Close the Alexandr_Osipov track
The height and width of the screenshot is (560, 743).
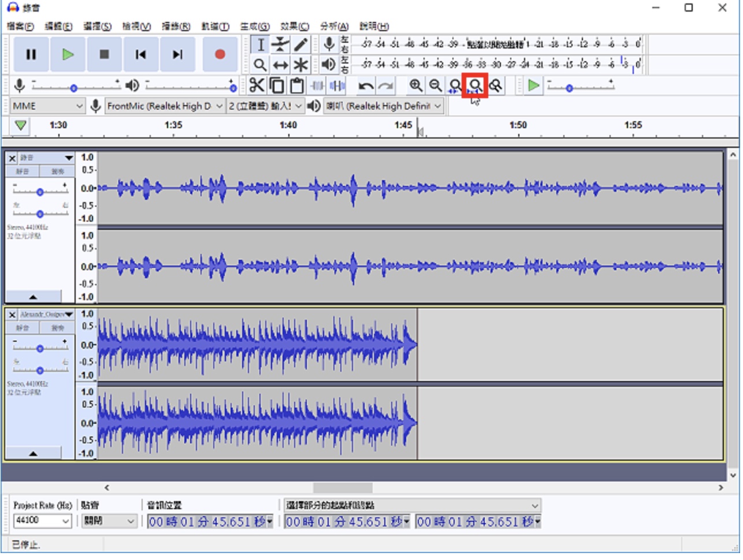(x=12, y=315)
